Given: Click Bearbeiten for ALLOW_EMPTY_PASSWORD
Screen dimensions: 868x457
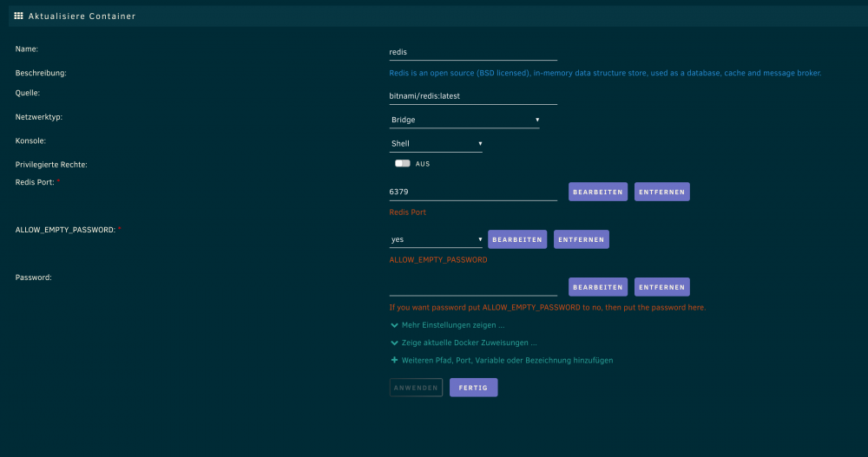Looking at the screenshot, I should (x=517, y=239).
